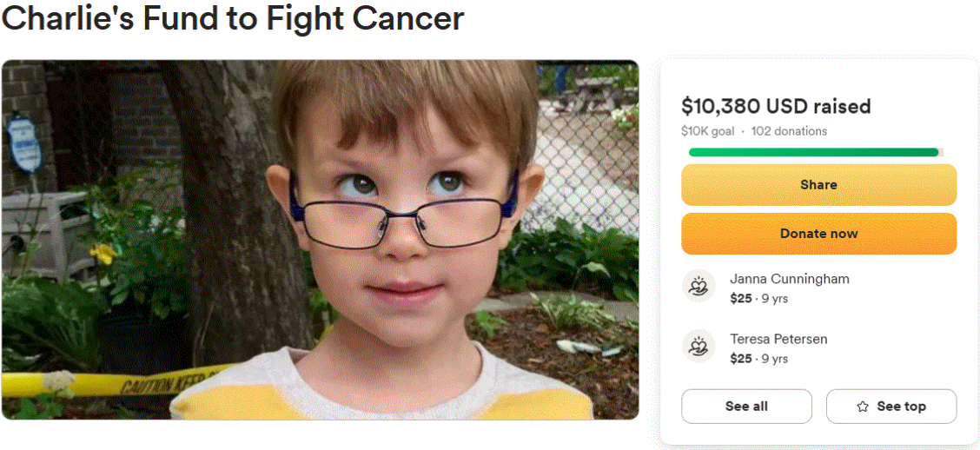Click the 9 yrs timestamp under Janna Cunningham
The width and height of the screenshot is (980, 450).
(x=774, y=299)
